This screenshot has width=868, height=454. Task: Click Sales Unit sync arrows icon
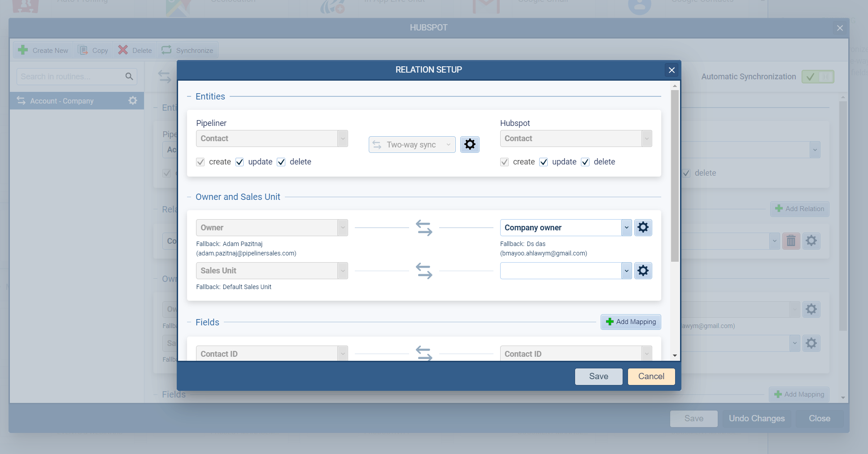(x=424, y=271)
